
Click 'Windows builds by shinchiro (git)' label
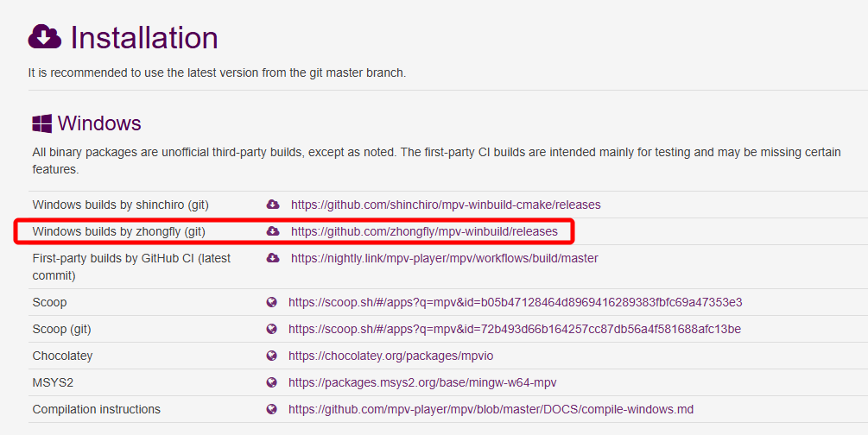[121, 205]
